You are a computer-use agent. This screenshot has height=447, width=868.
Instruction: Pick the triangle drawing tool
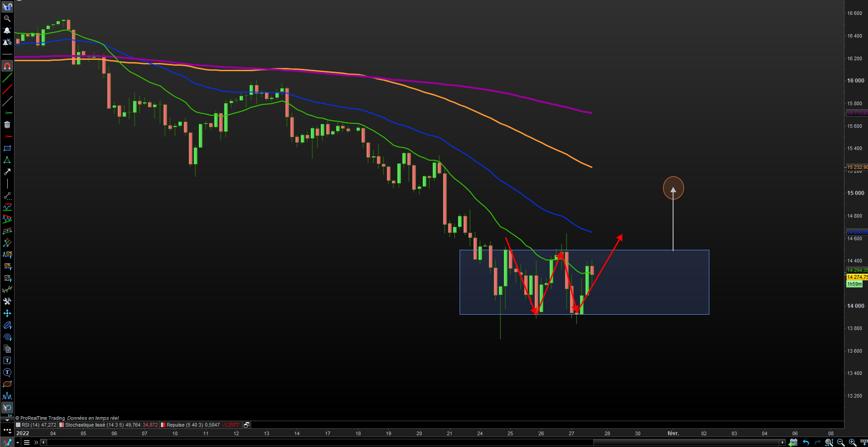(x=7, y=160)
